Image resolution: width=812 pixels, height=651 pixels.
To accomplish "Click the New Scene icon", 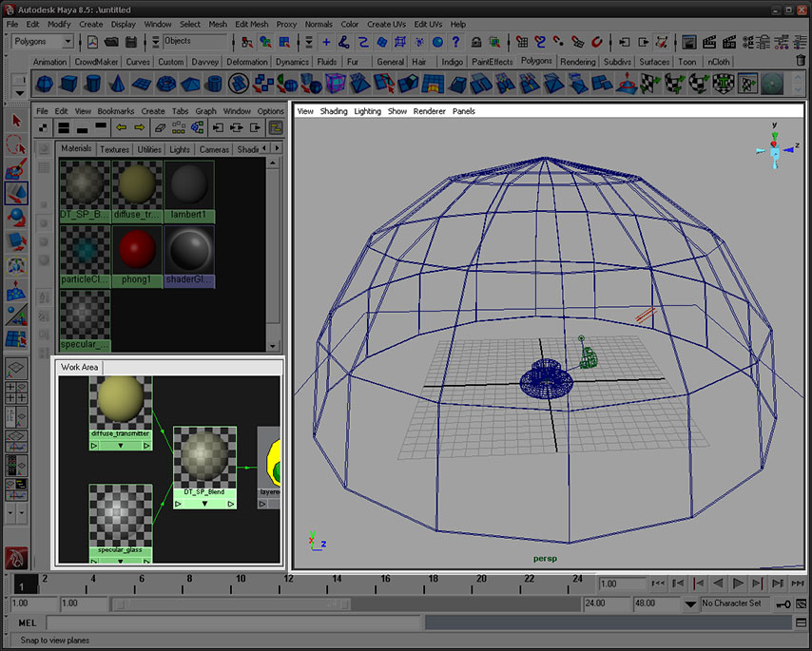I will click(92, 42).
